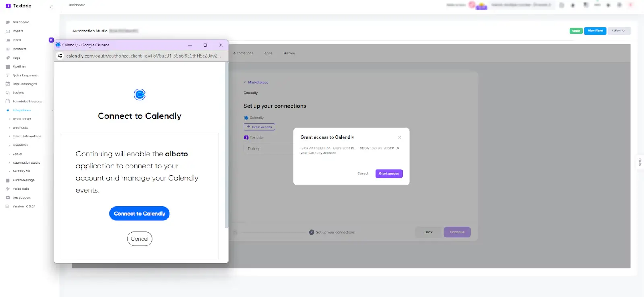Click Cancel in the Calendly popup

pos(140,239)
